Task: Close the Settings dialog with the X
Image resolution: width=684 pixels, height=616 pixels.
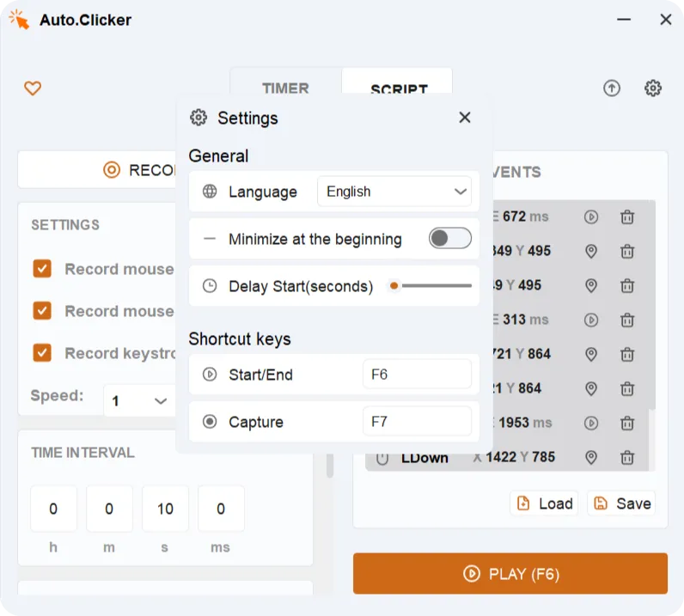Action: tap(465, 118)
